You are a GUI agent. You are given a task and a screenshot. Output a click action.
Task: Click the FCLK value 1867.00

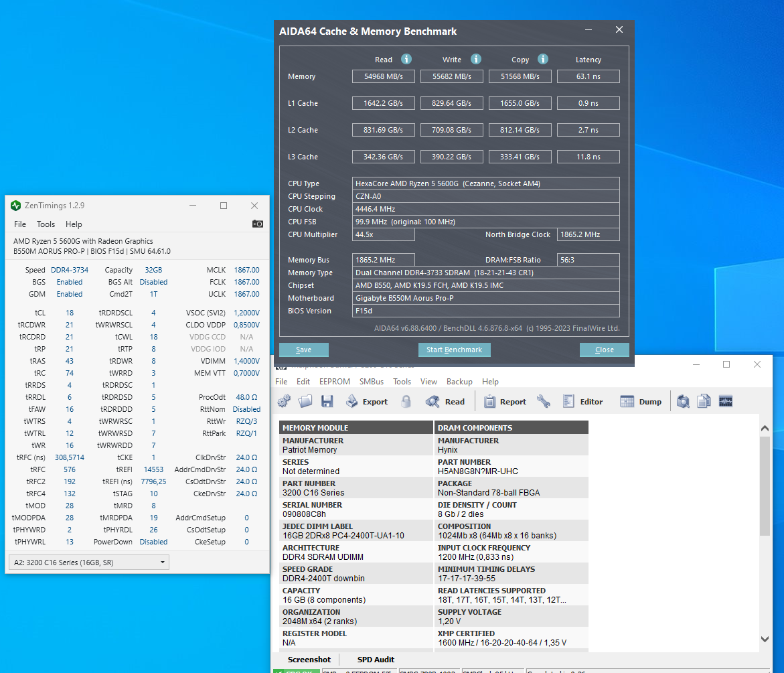point(246,282)
